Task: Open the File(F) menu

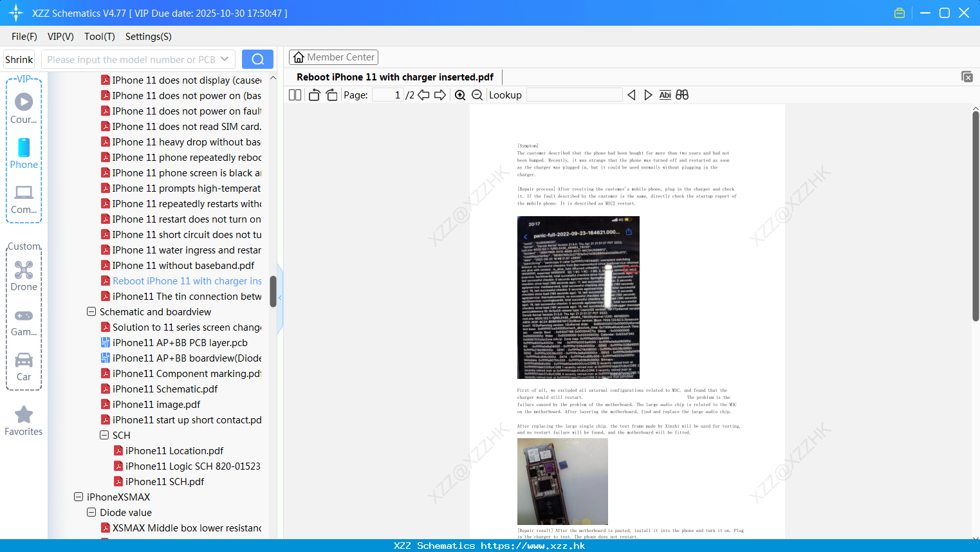Action: click(24, 37)
